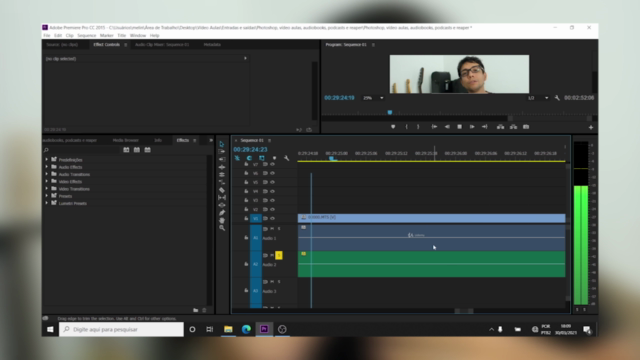Expand the Lumetri Presets folder

point(47,203)
